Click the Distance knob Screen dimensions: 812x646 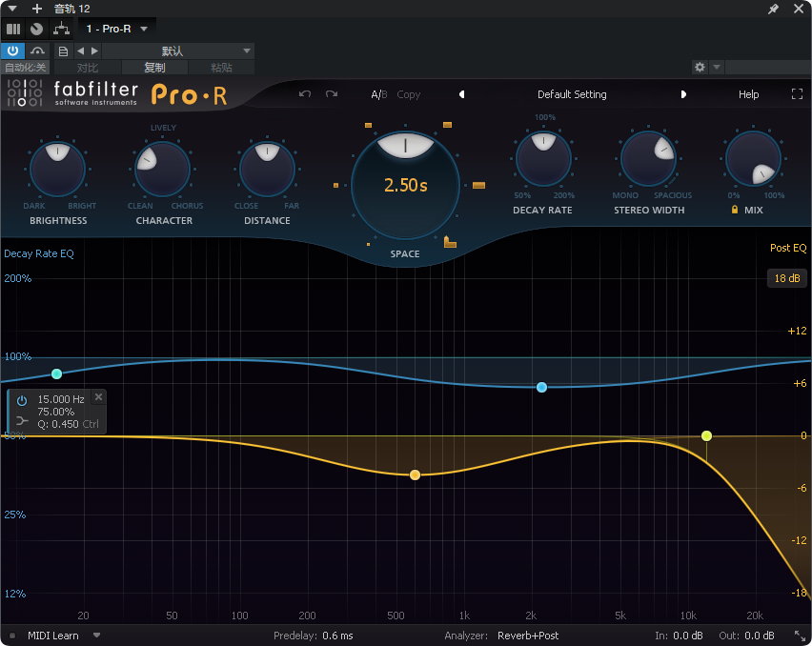(x=267, y=169)
